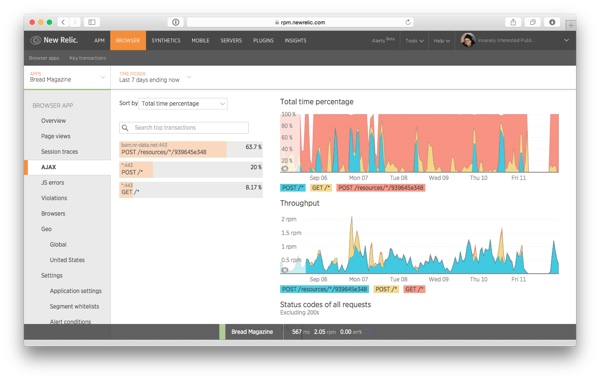Image resolution: width=600 pixels, height=381 pixels.
Task: Toggle POST /resources legend in Throughput chart
Action: 324,289
